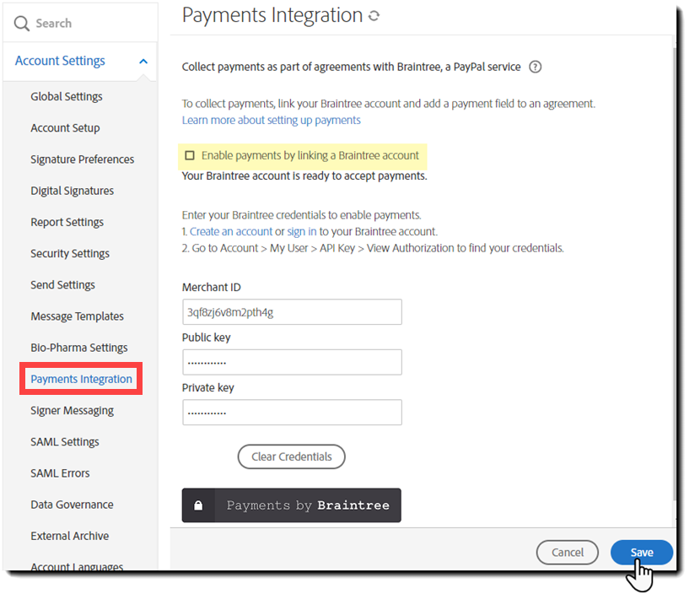Open Security Settings
Viewport: 700px width, 594px height.
tap(70, 253)
